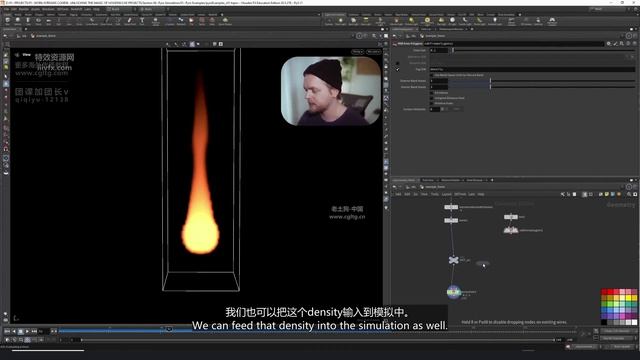Screen dimensions: 640x360
Task: Select the Pyro Solver node in the network
Action: (453, 292)
